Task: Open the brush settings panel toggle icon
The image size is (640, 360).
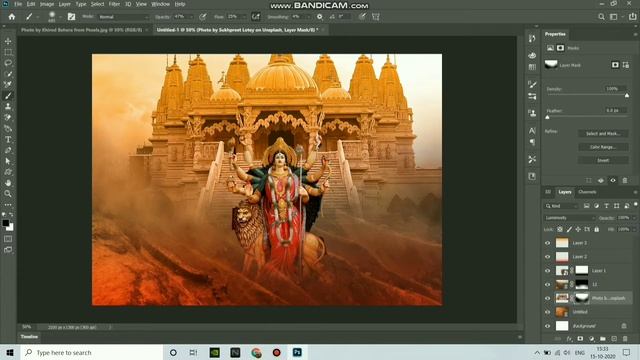Action: click(71, 17)
